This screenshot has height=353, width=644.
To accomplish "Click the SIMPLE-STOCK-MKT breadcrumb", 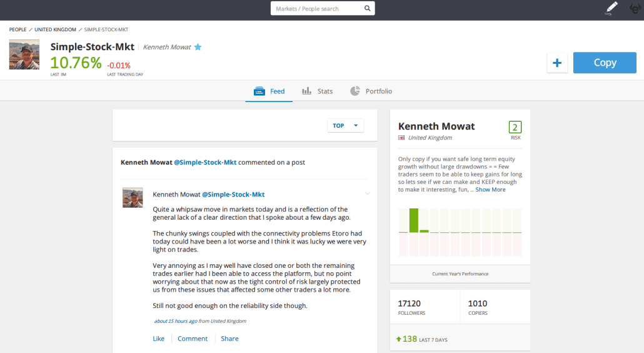I will pos(106,29).
